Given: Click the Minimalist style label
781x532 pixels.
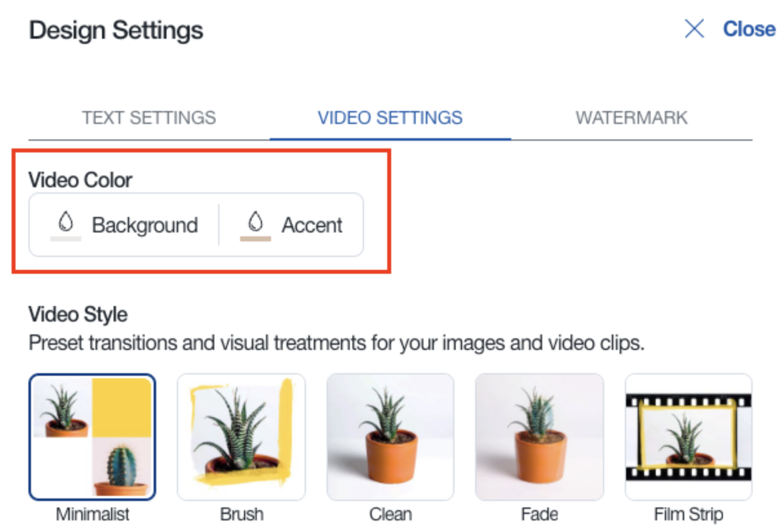Looking at the screenshot, I should pos(92,515).
